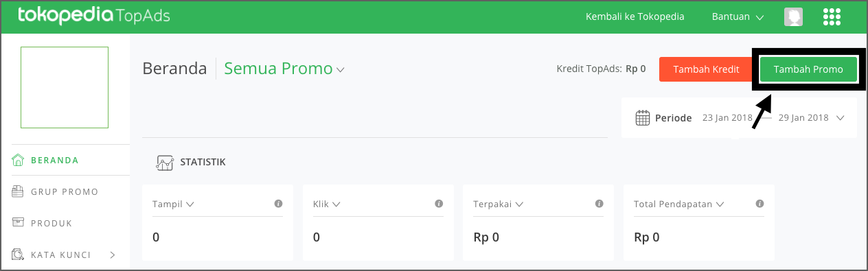Click the Tambah Promo button

click(x=808, y=69)
